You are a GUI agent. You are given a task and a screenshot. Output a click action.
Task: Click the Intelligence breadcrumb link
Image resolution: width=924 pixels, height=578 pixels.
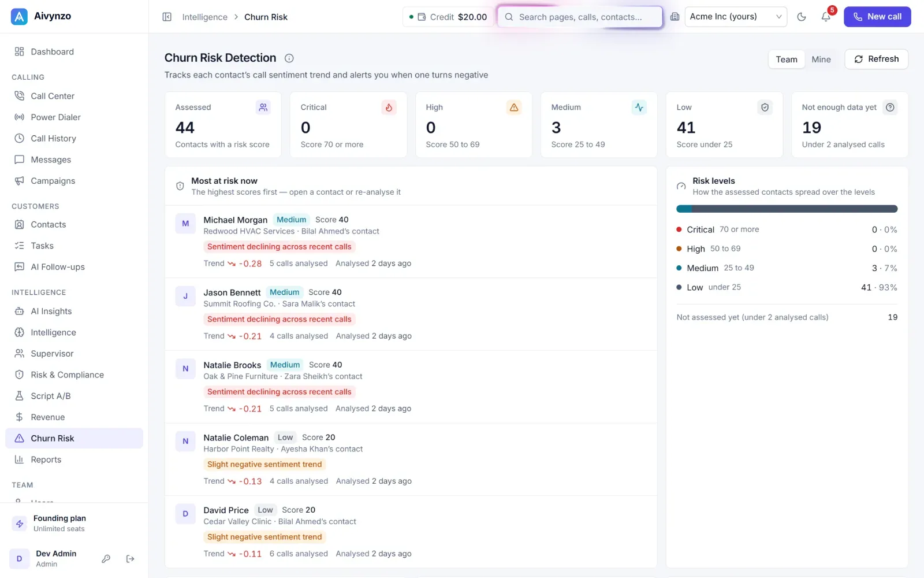205,17
